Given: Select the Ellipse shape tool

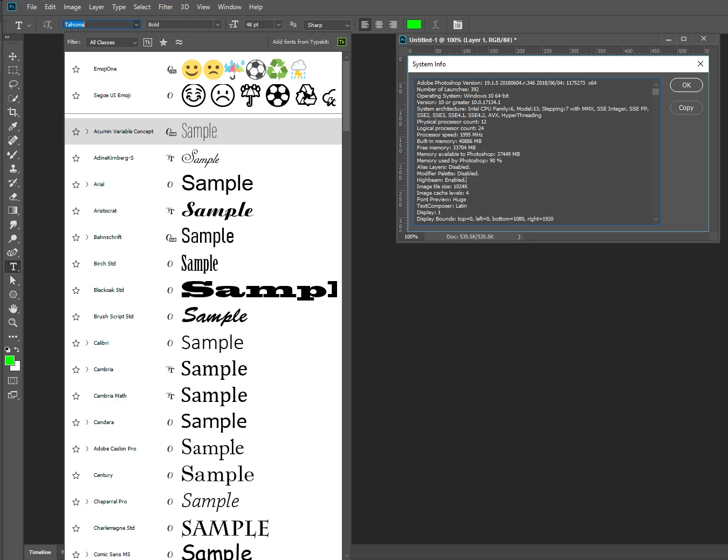Looking at the screenshot, I should pos(13,295).
